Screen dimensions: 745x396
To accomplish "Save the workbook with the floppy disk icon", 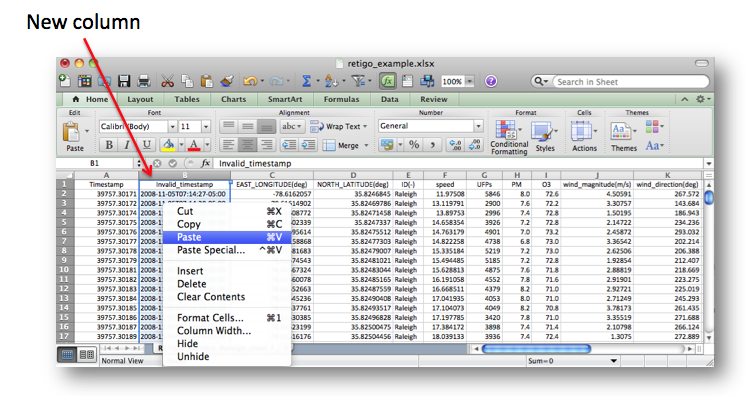I will coord(124,81).
